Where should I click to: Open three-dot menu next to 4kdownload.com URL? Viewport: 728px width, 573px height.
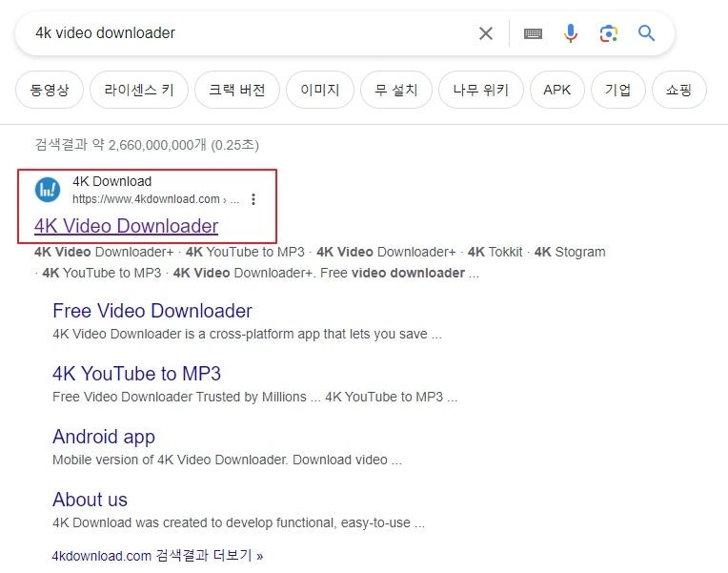tap(253, 199)
